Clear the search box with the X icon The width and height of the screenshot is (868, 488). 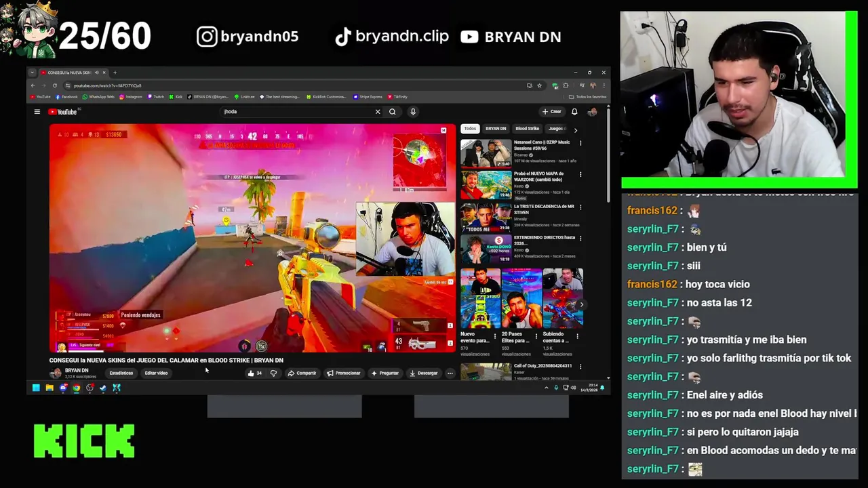tap(378, 112)
